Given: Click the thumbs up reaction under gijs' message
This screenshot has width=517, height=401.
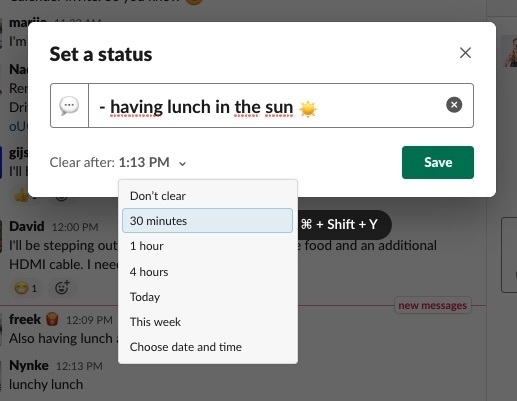Looking at the screenshot, I should point(22,197).
